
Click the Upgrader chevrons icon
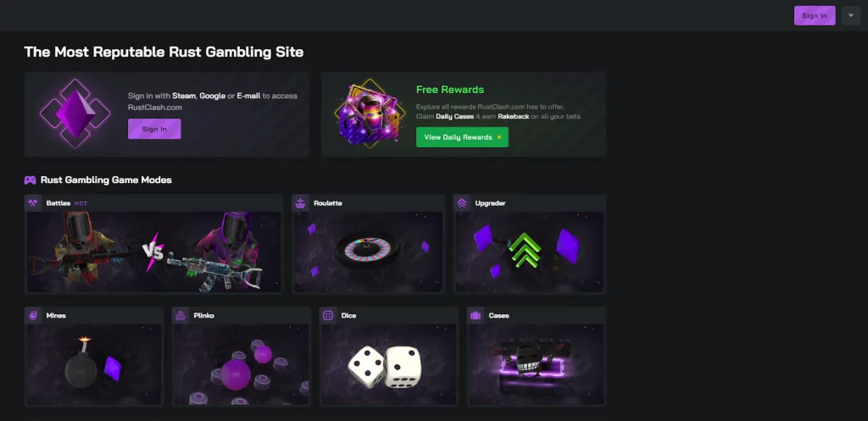coord(462,203)
